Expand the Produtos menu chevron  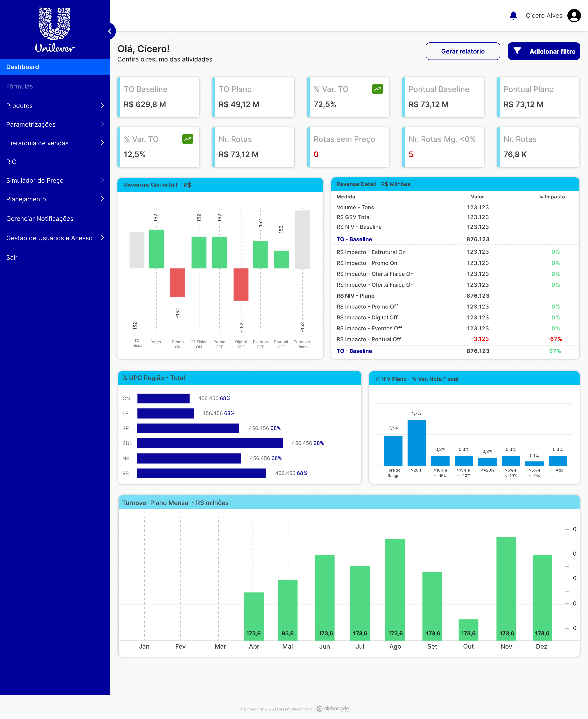[x=102, y=106]
